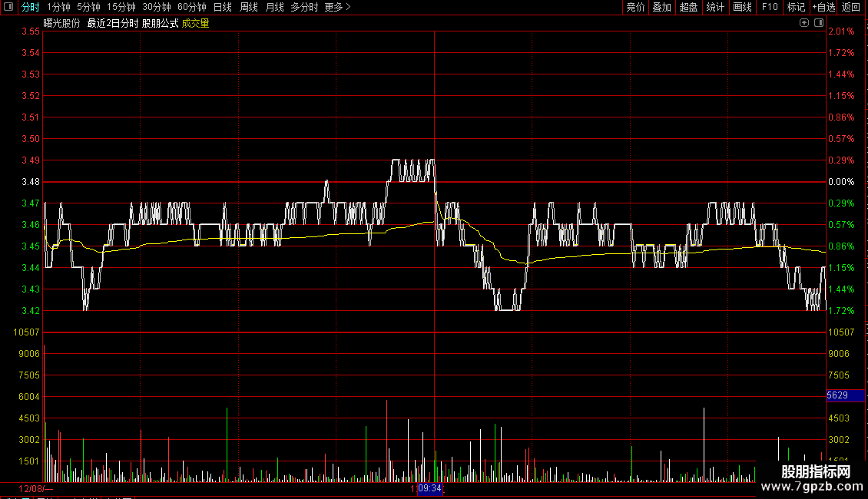The width and height of the screenshot is (868, 499).
Task: Click the 0.00% baseline percent label
Action: click(841, 182)
